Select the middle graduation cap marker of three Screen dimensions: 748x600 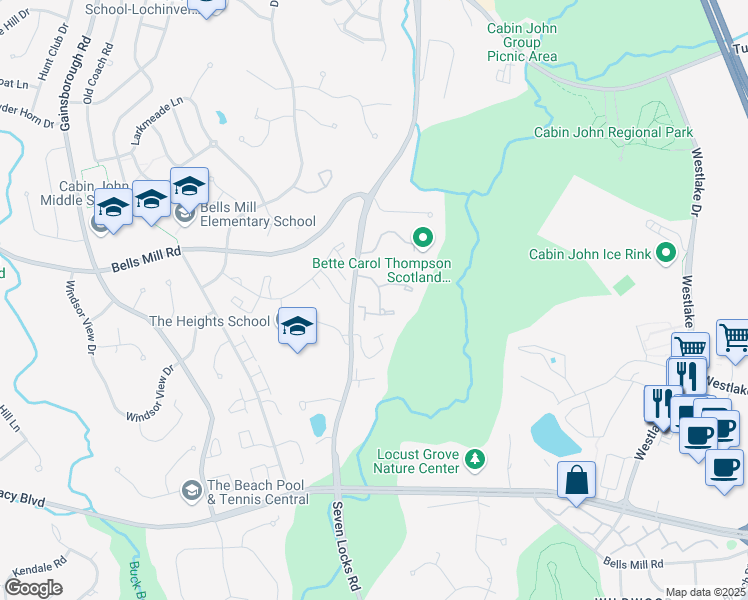151,202
